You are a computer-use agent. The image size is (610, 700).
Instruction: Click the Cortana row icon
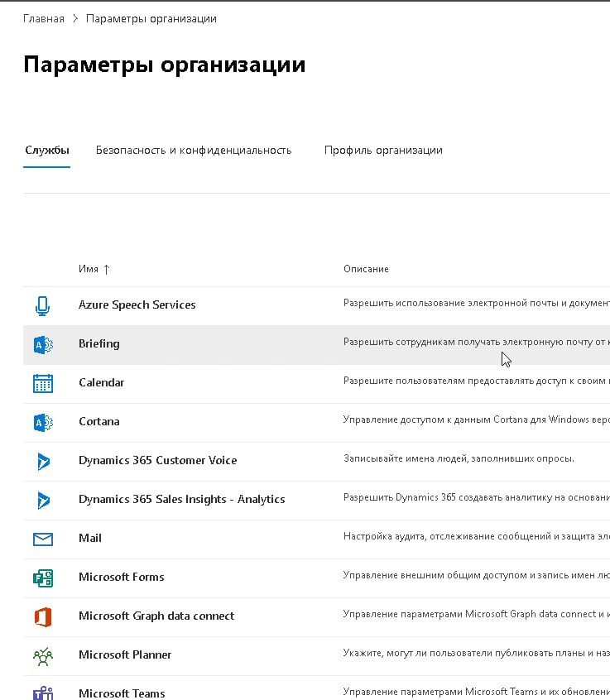click(43, 422)
